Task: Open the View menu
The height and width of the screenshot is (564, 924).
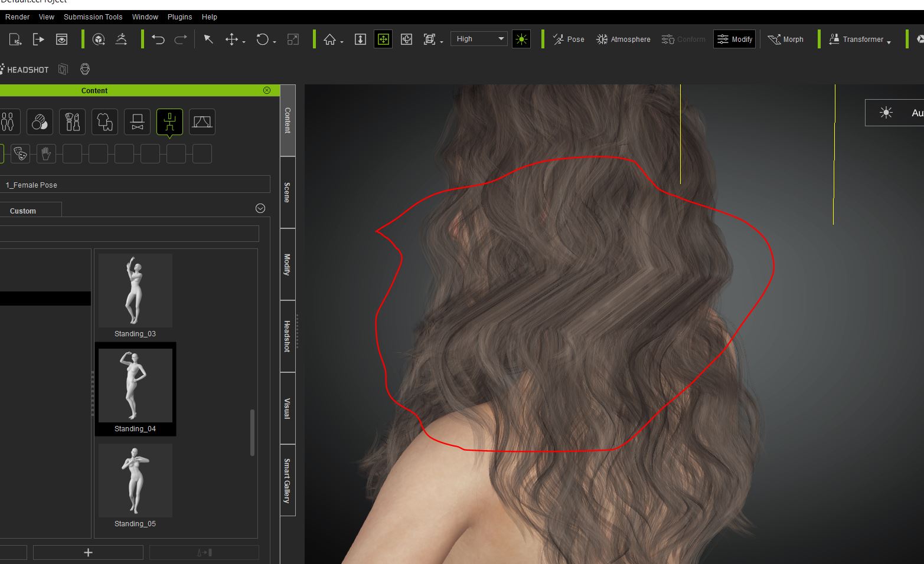Action: tap(47, 17)
